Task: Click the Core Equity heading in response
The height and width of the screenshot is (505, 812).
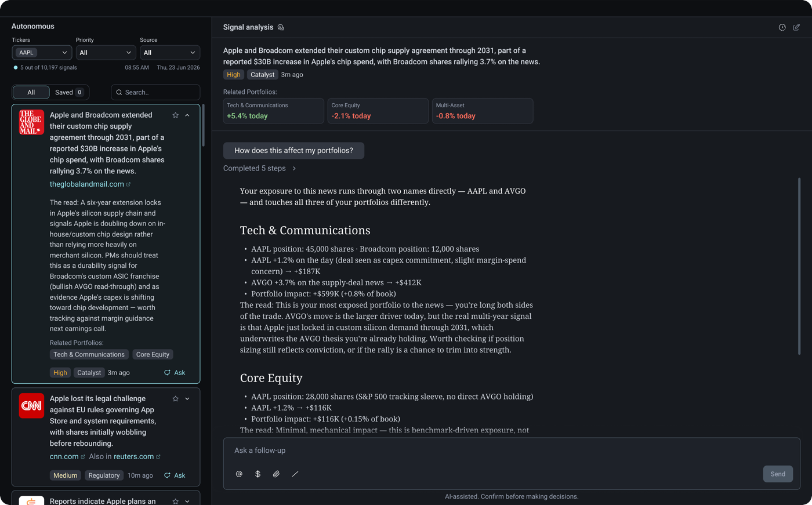Action: tap(271, 377)
